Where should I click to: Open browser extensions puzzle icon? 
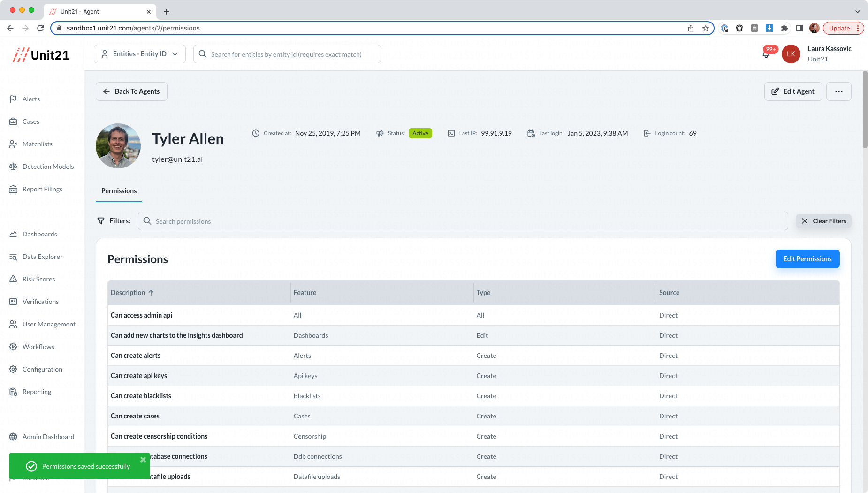784,28
